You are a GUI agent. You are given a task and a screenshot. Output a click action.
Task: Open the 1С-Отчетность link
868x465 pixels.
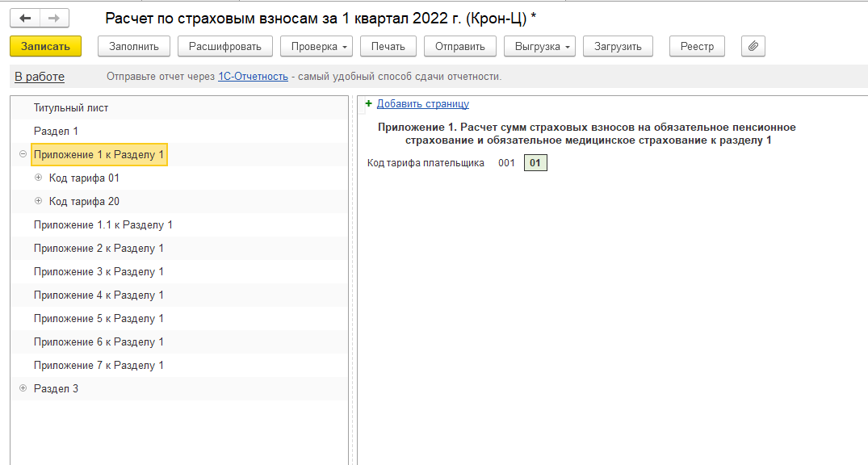253,77
